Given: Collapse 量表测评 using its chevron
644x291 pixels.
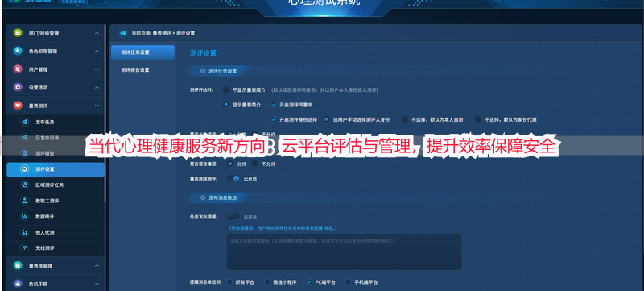Looking at the screenshot, I should pos(97,106).
